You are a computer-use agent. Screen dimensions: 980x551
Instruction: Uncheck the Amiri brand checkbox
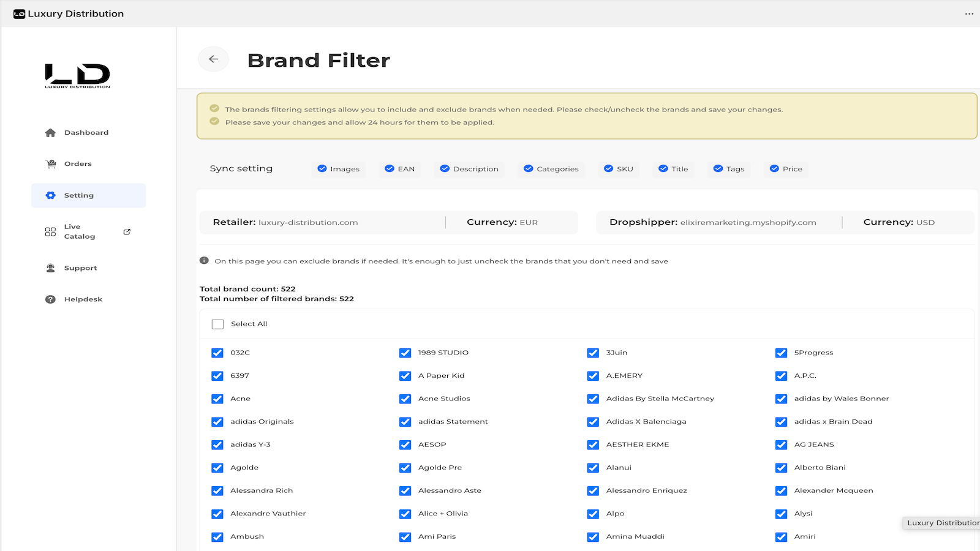click(781, 537)
